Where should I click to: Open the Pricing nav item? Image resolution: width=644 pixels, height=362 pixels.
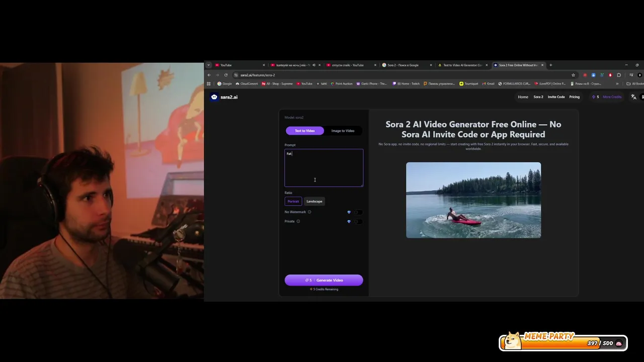click(x=575, y=97)
